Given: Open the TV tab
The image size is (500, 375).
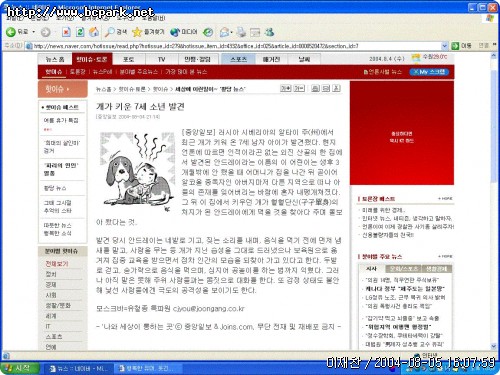Looking at the screenshot, I should (162, 59).
